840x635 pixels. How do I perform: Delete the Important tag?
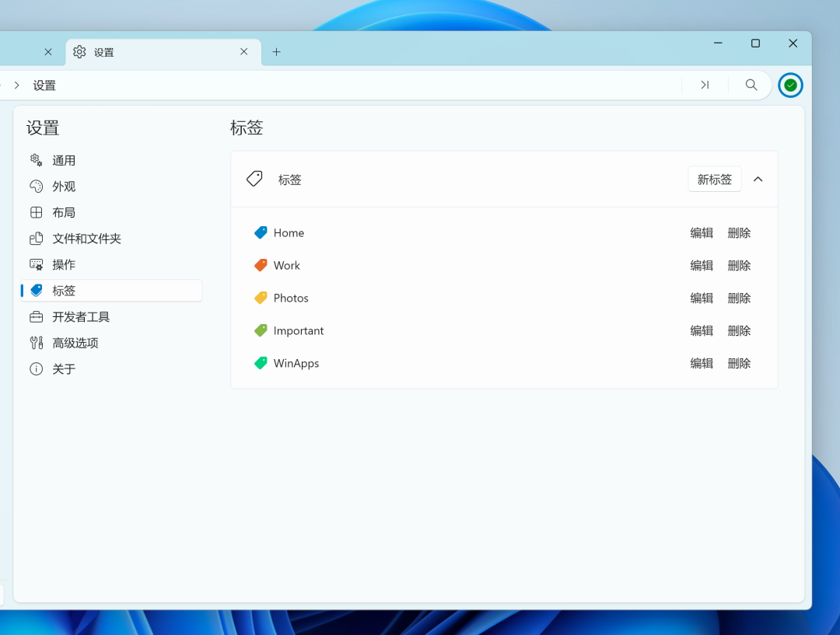tap(740, 331)
